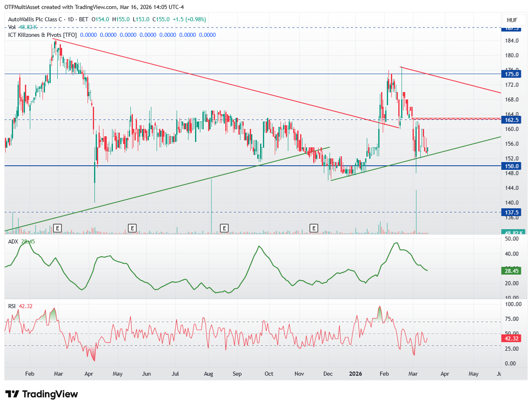The width and height of the screenshot is (532, 408).
Task: Click the 137.5 price axis label
Action: click(512, 212)
